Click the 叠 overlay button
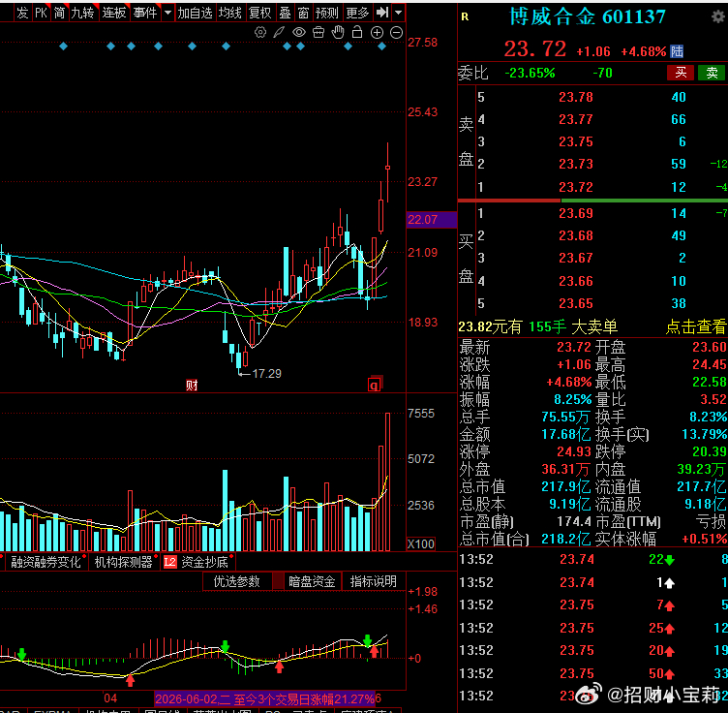Screen dimensions: 728x713 [285, 13]
